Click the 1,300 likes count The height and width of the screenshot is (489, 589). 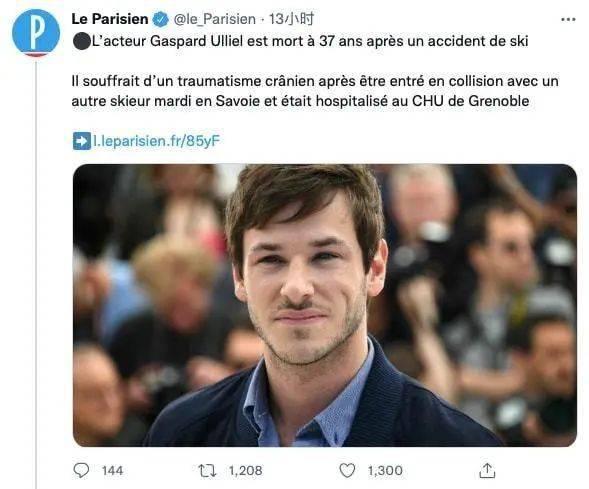point(385,471)
